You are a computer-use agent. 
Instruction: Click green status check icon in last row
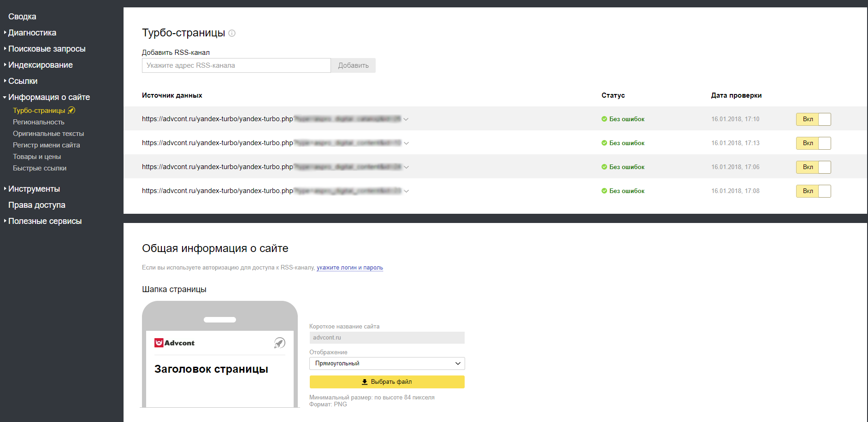point(604,191)
